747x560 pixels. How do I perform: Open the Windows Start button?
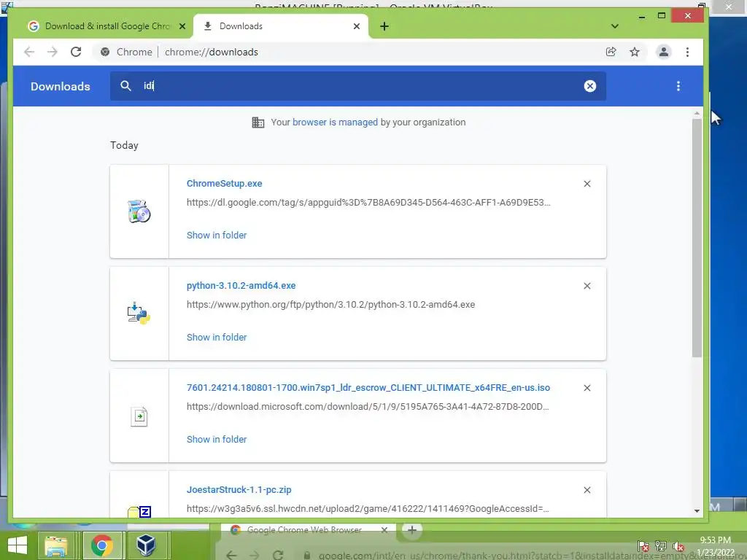pos(18,545)
